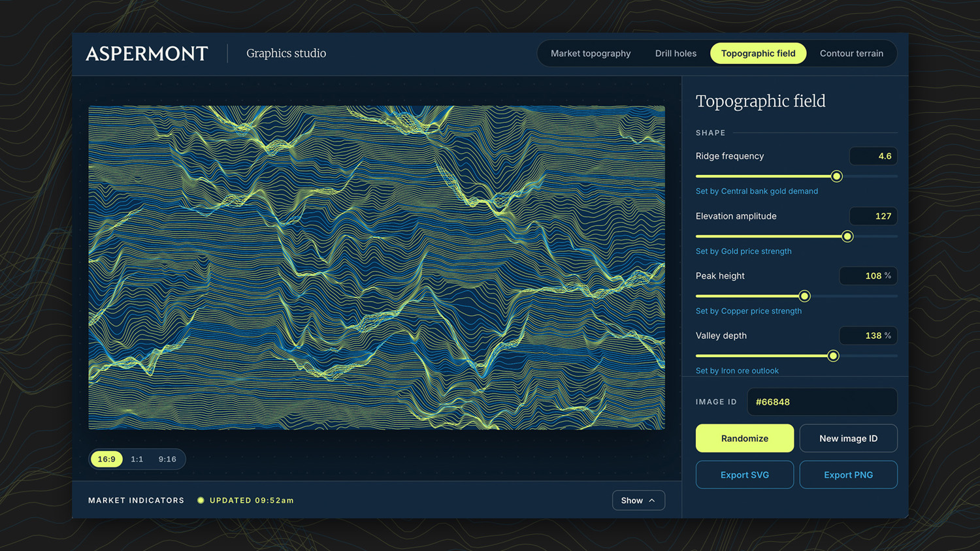Click the topographic field preview image

[x=377, y=268]
